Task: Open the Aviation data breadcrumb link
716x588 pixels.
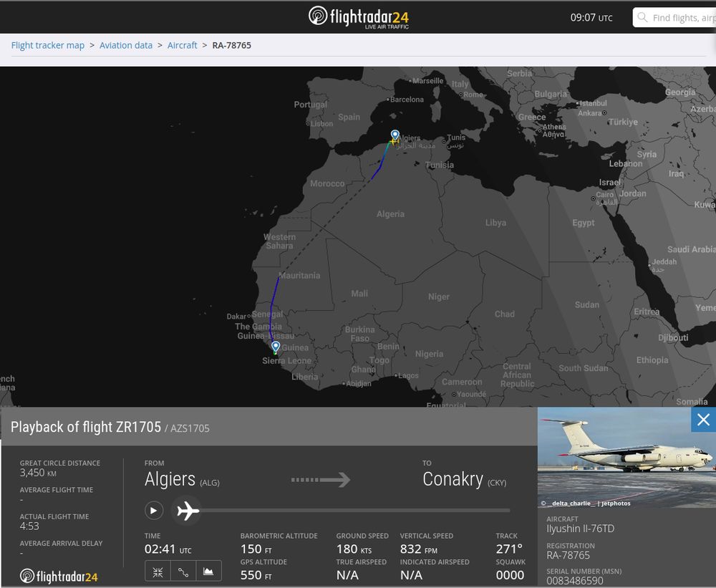Action: 126,45
